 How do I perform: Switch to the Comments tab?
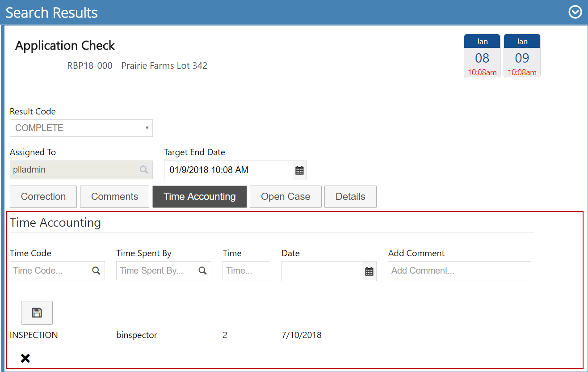click(114, 197)
